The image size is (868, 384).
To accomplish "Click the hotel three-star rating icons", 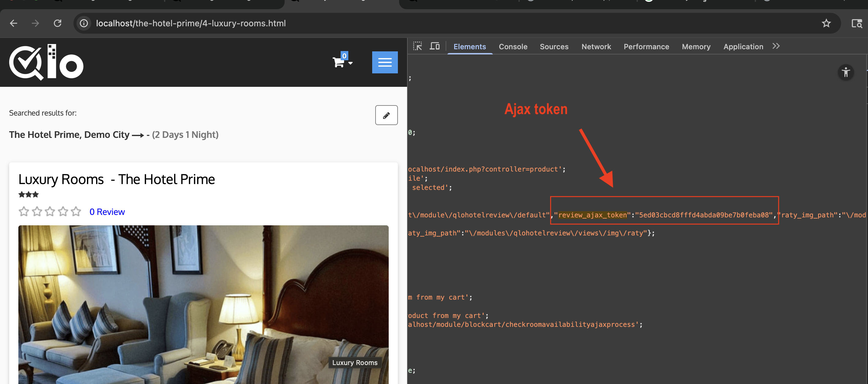I will [29, 194].
